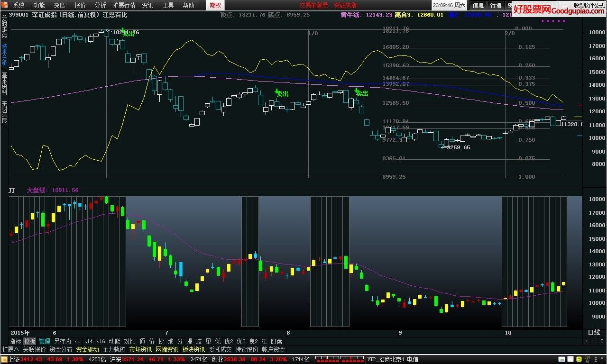The height and width of the screenshot is (364, 607).
Task: Open the 主力轨迹 tab
Action: 114,350
